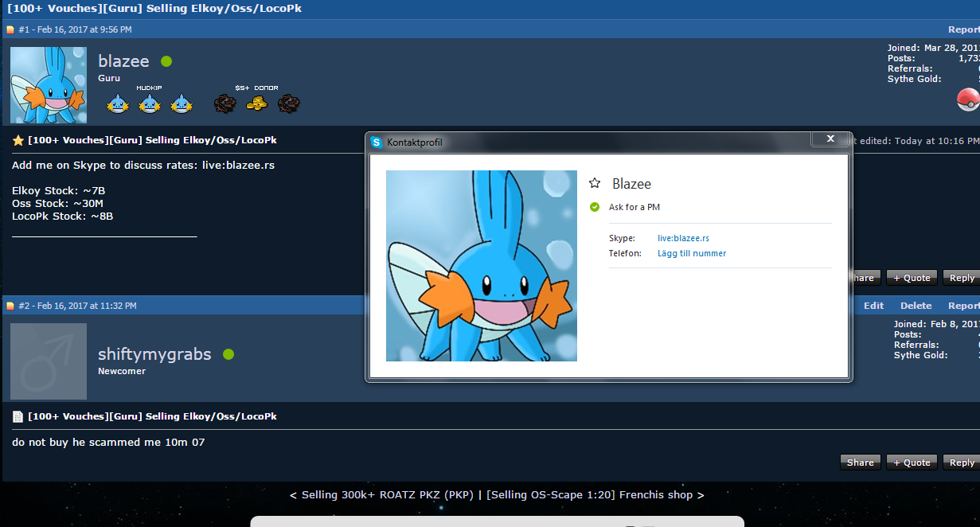Click the live:blazee.rs Skype name link
980x527 pixels.
click(x=683, y=238)
